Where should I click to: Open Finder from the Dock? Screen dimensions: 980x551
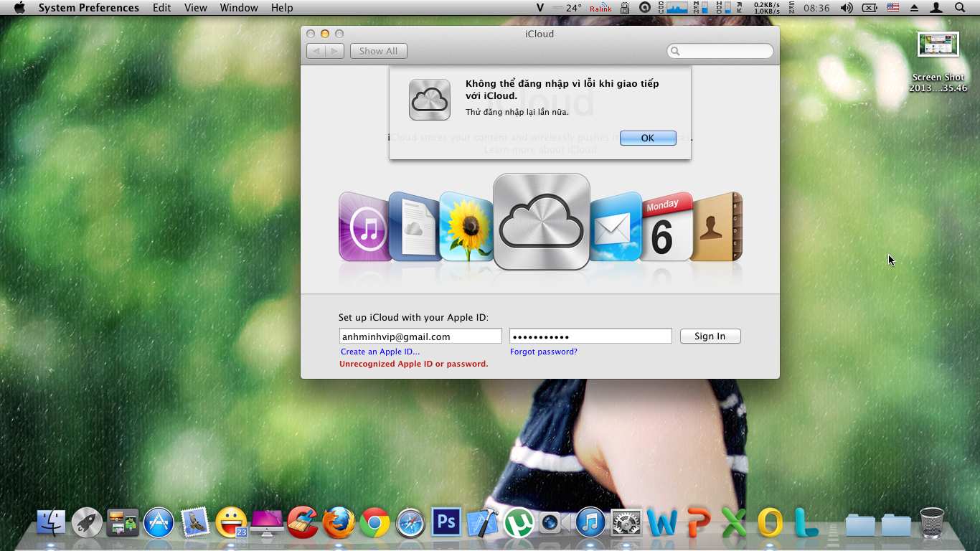tap(51, 523)
